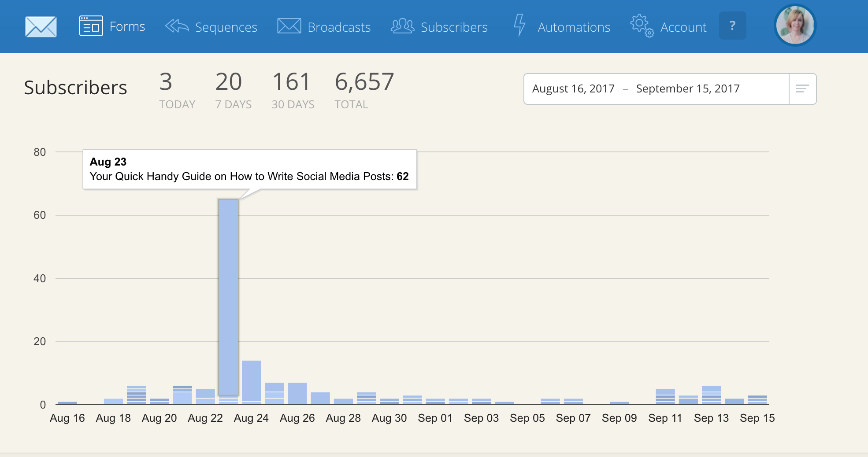
Task: Click the 6,657 total subscribers count
Action: pos(364,82)
